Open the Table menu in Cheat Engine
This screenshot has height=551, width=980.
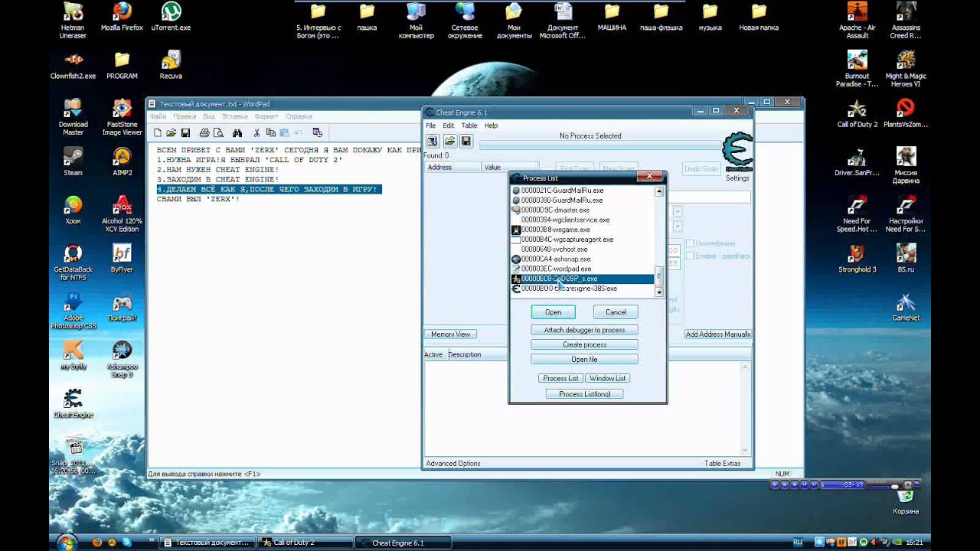tap(469, 126)
